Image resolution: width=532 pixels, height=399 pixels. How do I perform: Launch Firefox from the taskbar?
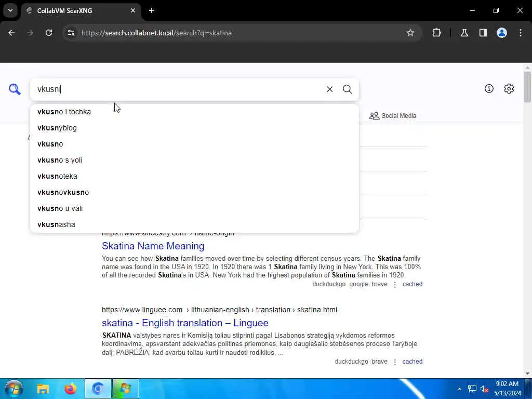(71, 389)
